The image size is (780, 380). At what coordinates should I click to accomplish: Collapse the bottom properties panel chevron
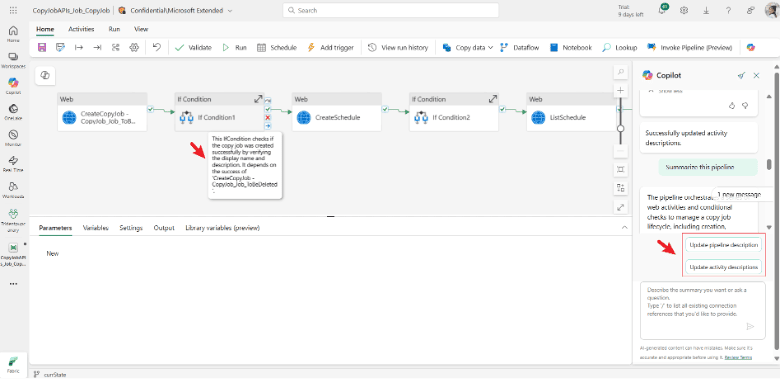click(x=625, y=227)
